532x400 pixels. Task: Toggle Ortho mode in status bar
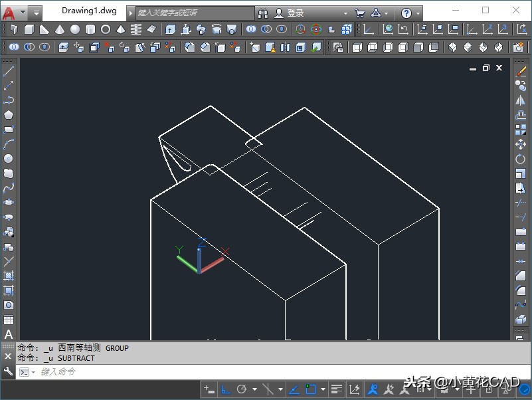[x=226, y=389]
